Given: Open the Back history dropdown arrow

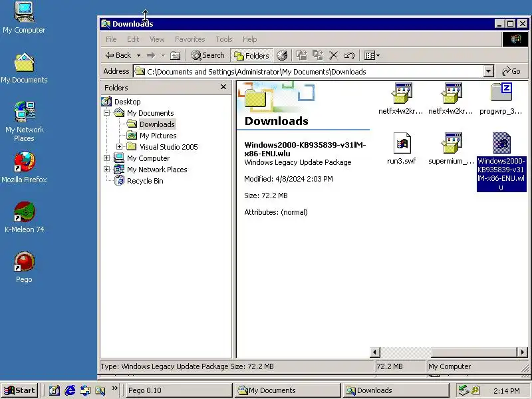Looking at the screenshot, I should (x=138, y=55).
